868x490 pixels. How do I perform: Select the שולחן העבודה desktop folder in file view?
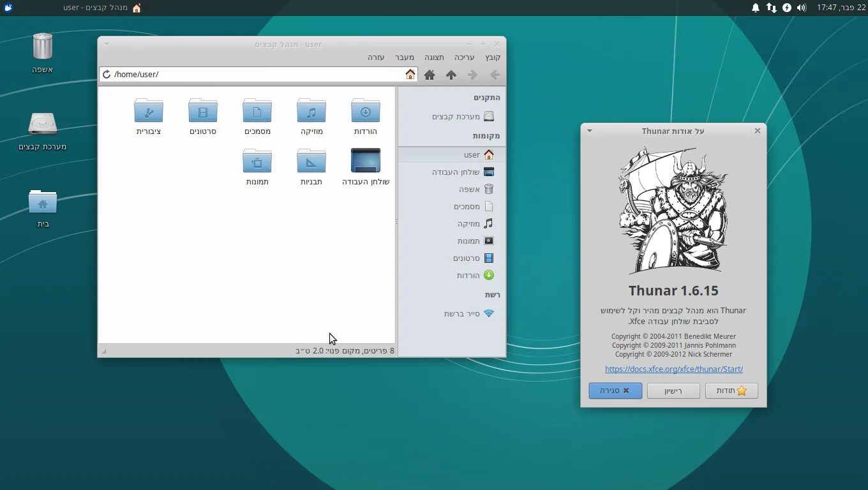tap(366, 161)
